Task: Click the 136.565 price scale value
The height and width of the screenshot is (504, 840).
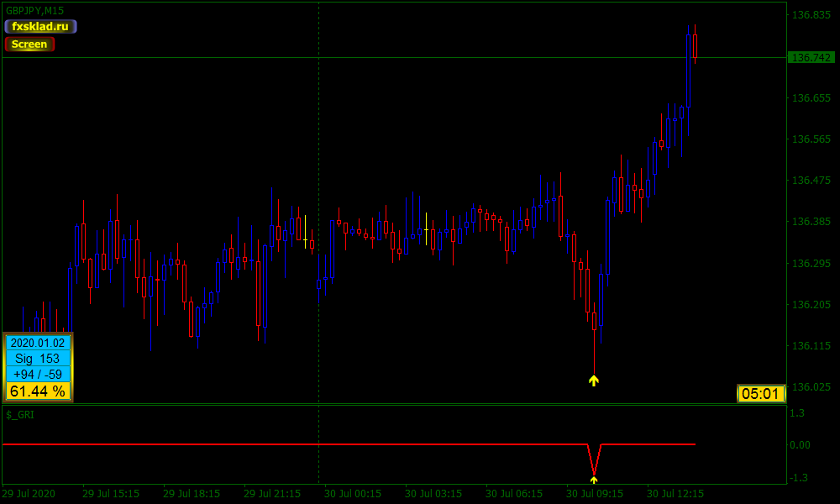Action: pyautogui.click(x=811, y=139)
